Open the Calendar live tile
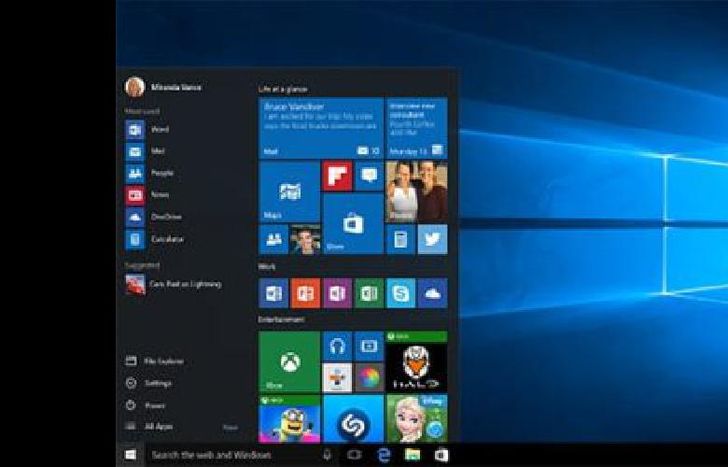Screen dimensions: 728x467 coord(416,128)
